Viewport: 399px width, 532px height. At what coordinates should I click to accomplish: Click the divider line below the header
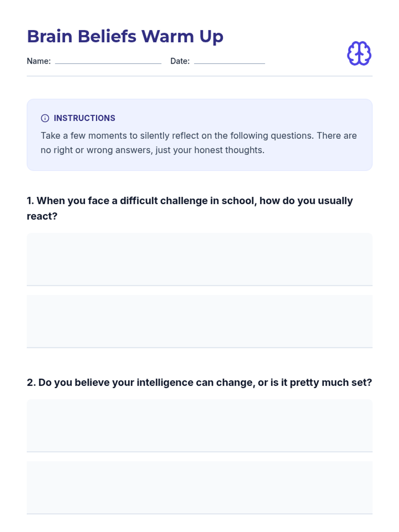(x=199, y=76)
